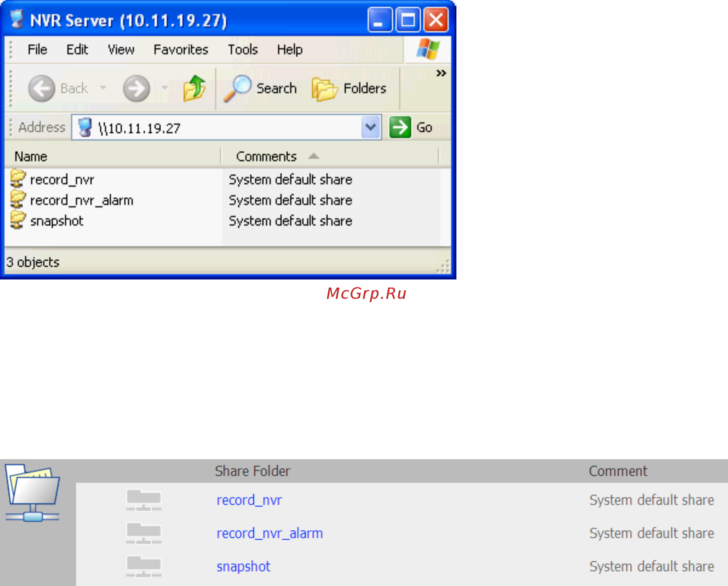Click the comment text of the record_nvr link row
This screenshot has height=586, width=728.
652,500
